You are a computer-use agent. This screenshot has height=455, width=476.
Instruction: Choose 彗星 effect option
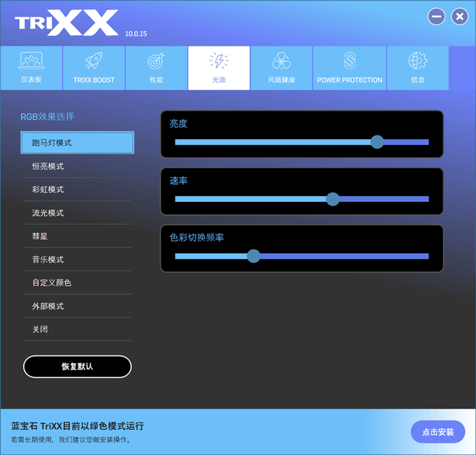[x=77, y=237]
